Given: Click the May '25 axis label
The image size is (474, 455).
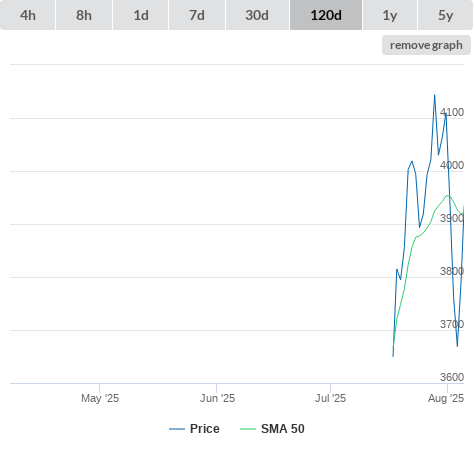Looking at the screenshot, I should [100, 398].
